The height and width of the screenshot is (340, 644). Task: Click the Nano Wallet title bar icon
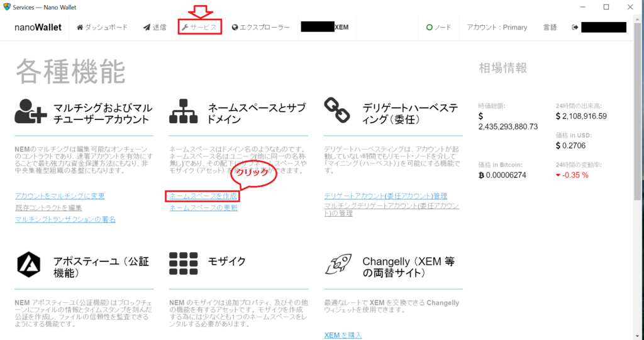point(6,7)
